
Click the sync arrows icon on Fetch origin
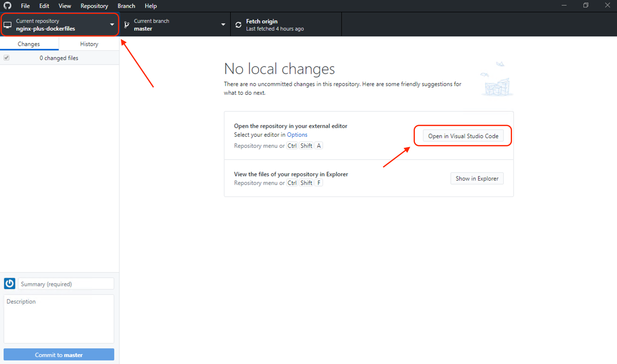(238, 25)
